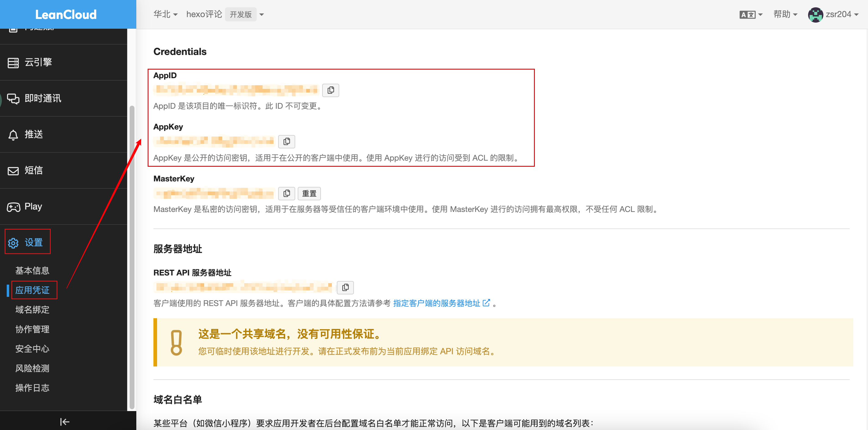Switch to the 基本信息 settings page
This screenshot has height=430, width=868.
pyautogui.click(x=32, y=270)
